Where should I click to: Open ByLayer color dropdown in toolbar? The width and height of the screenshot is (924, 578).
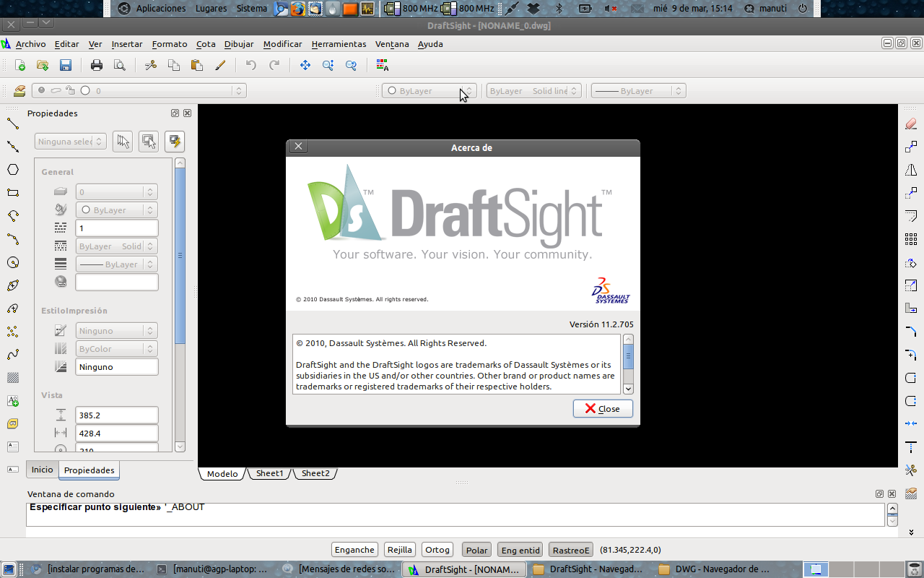[x=429, y=91]
